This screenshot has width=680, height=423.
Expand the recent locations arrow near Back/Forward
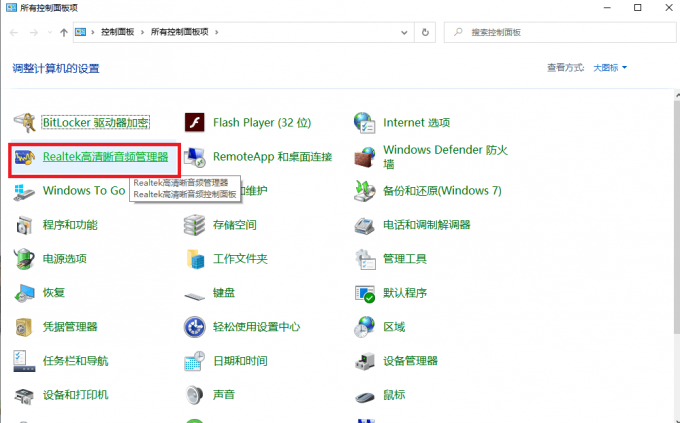pos(50,33)
